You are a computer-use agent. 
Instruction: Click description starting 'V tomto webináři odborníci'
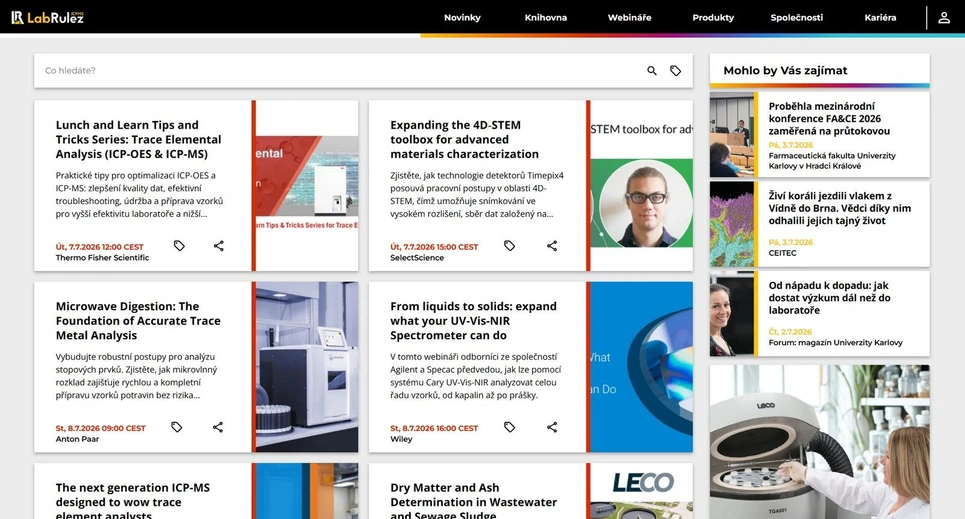coord(476,376)
